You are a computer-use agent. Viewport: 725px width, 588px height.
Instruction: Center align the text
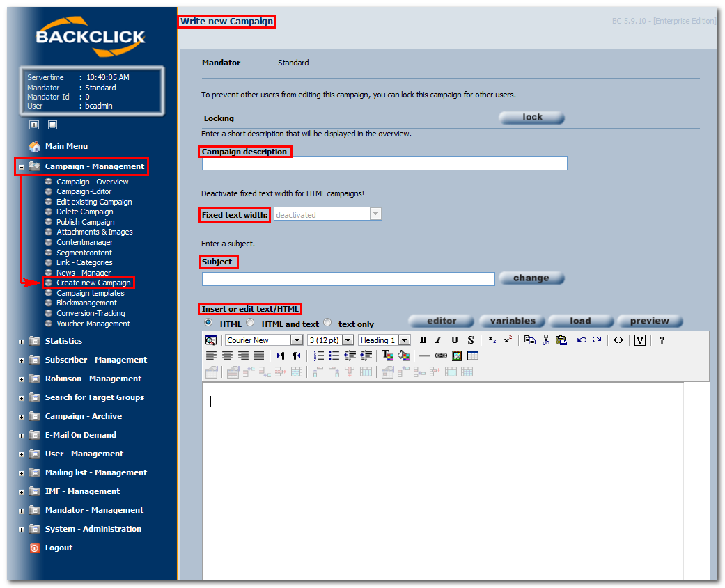tap(227, 356)
